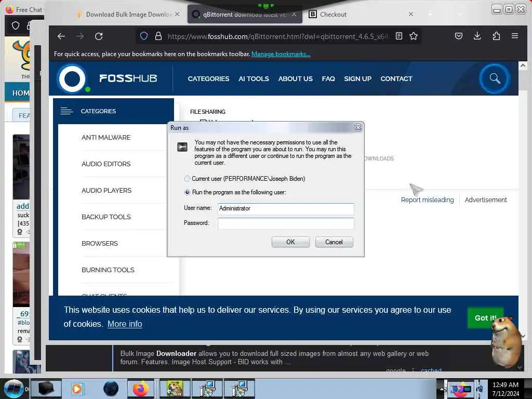Screen dimensions: 532x399
Task: Switch to the qBittorrent download tab
Action: point(245,14)
